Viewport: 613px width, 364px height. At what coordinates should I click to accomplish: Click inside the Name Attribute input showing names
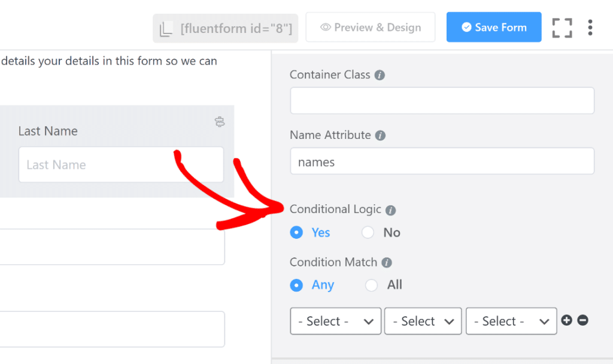tap(442, 161)
